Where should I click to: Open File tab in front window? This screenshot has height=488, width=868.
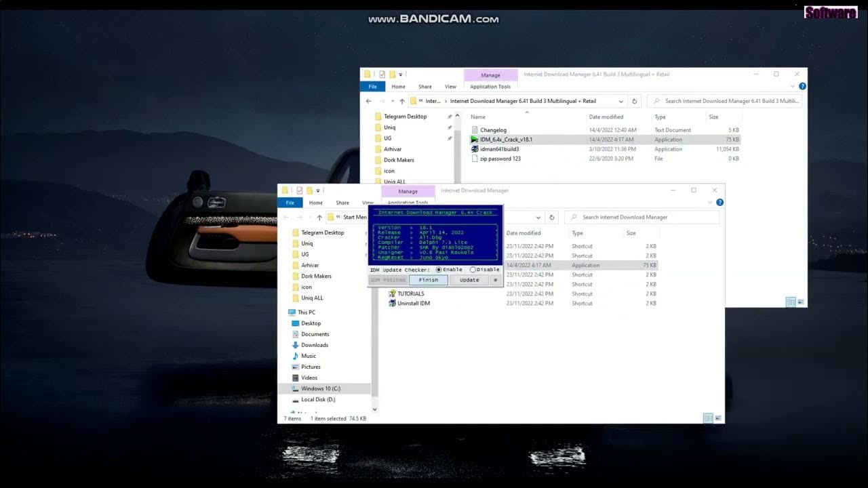point(290,203)
